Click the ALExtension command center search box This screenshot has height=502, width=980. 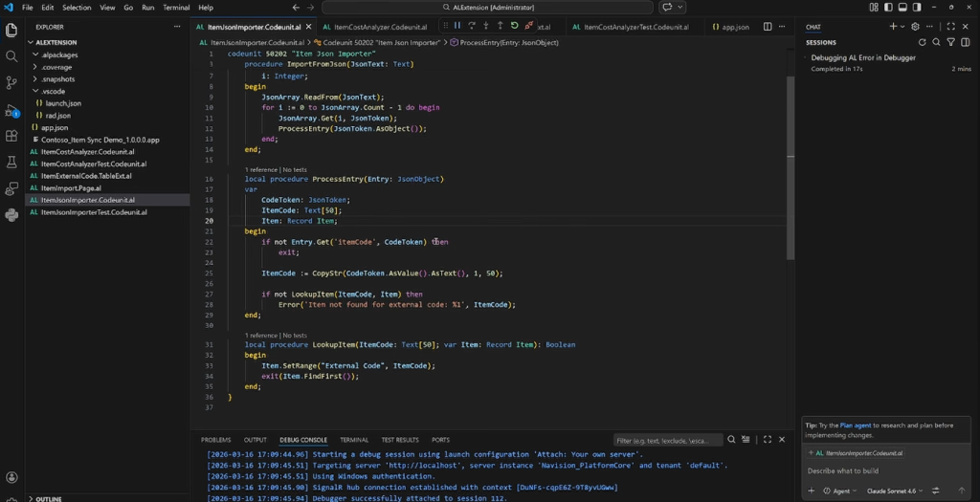tap(487, 8)
